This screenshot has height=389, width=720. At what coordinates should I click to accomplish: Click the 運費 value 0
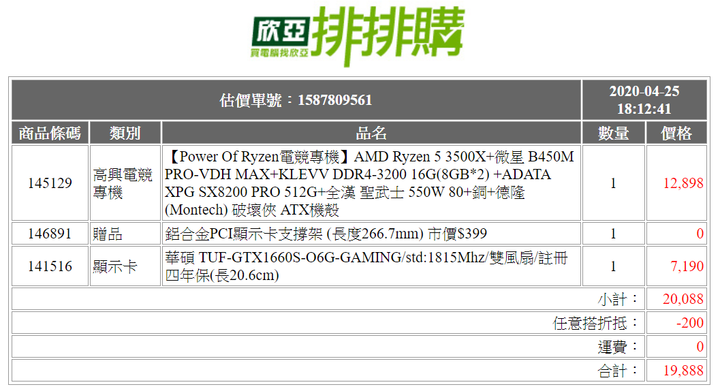tap(700, 347)
